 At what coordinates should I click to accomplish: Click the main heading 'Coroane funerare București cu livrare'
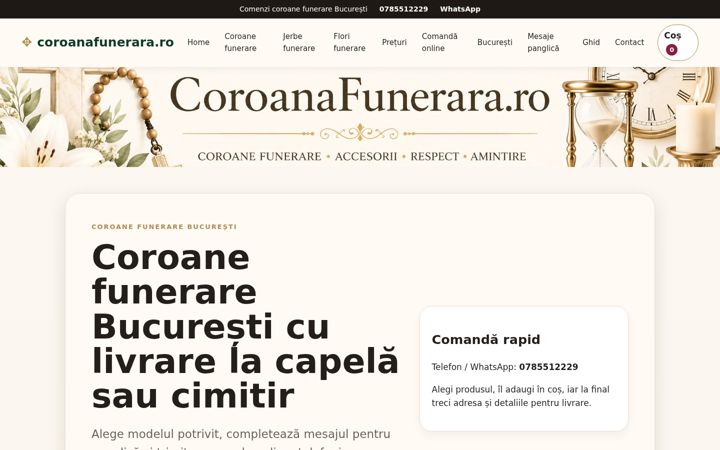(245, 326)
